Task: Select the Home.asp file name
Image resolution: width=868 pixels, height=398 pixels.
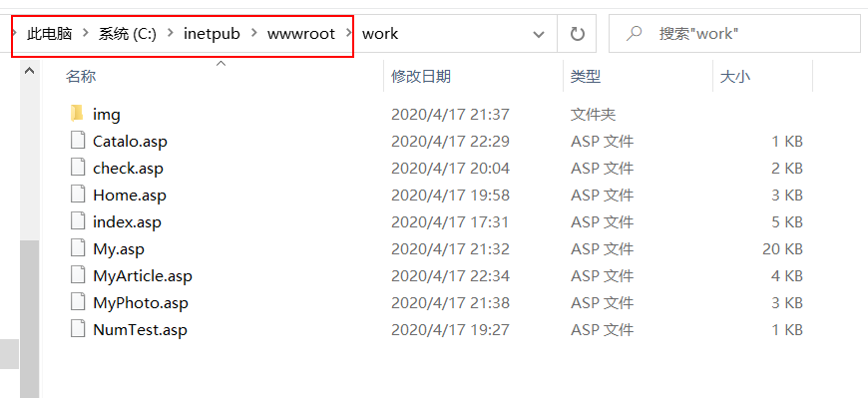Action: (130, 196)
